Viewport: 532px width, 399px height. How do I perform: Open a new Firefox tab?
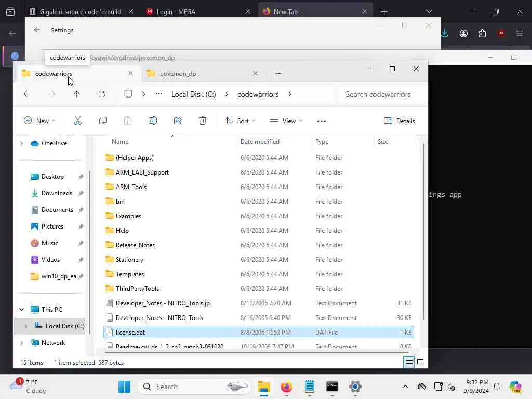[384, 11]
